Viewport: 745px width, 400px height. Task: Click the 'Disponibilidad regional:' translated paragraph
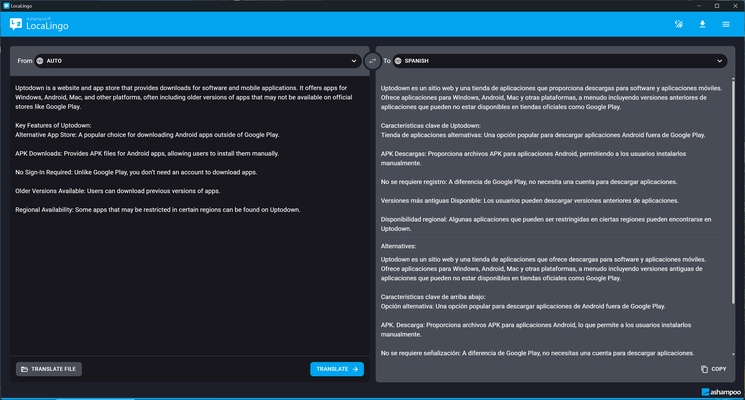[546, 224]
